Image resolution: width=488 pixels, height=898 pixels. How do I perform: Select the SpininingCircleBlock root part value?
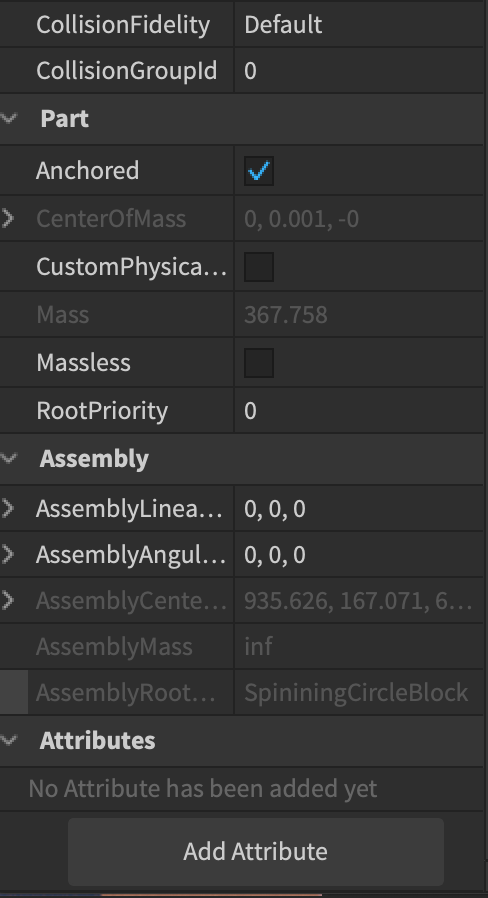pos(356,693)
